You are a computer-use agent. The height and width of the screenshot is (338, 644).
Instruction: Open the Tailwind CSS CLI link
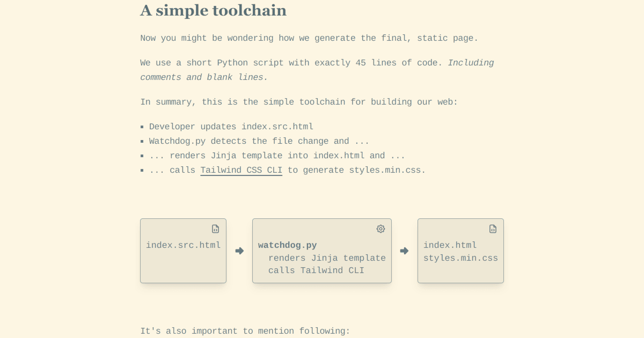coord(241,170)
